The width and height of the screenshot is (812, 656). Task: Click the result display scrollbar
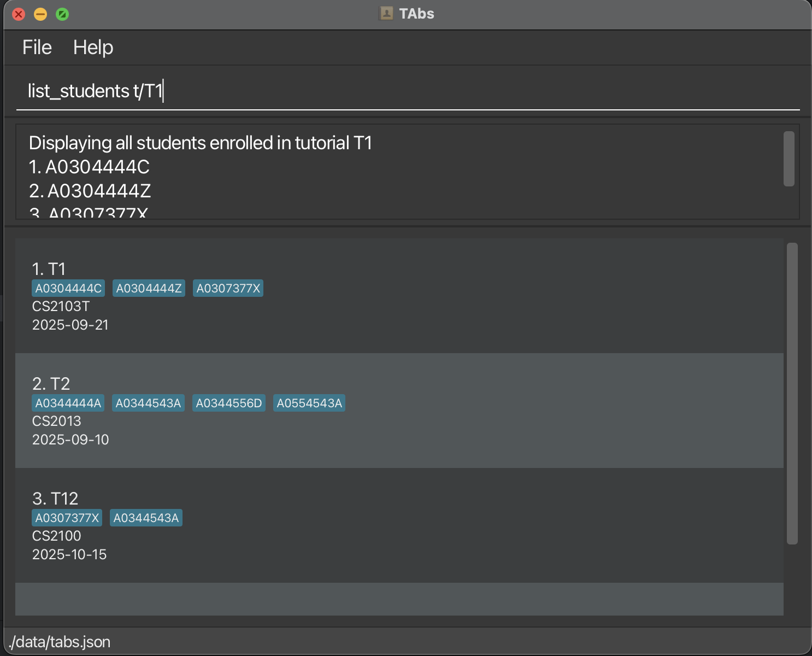pyautogui.click(x=789, y=159)
